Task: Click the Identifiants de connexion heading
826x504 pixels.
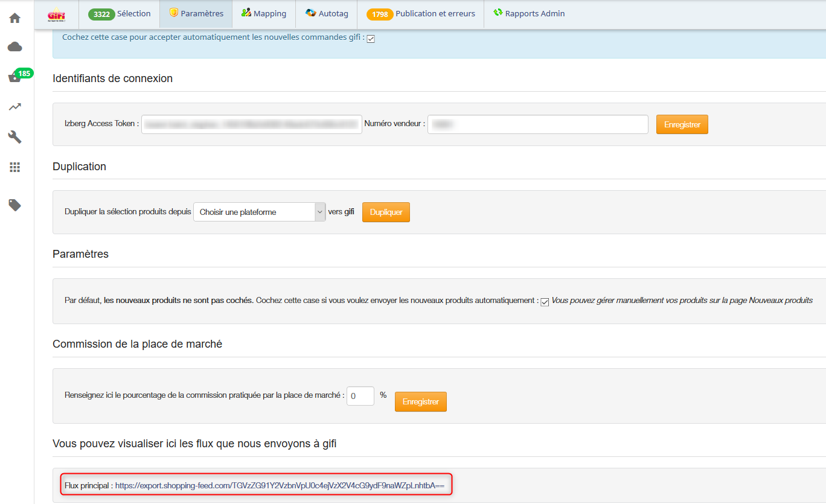Action: [113, 78]
